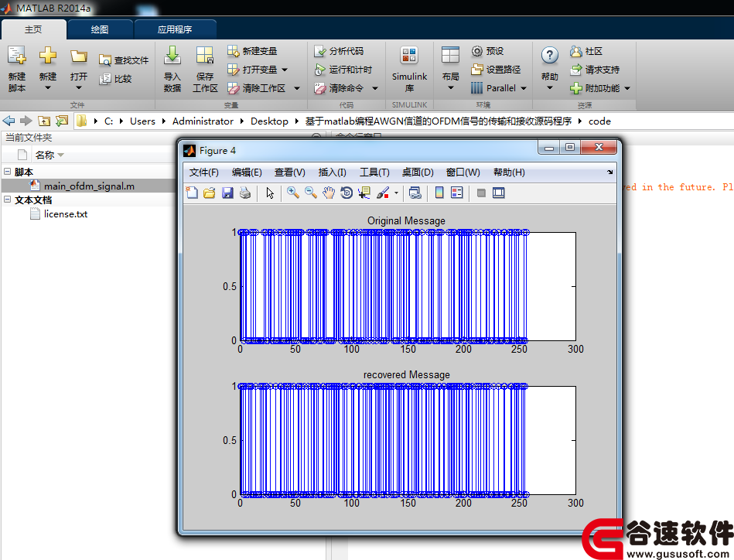Click Analyze Code (分析代码)

pos(339,50)
